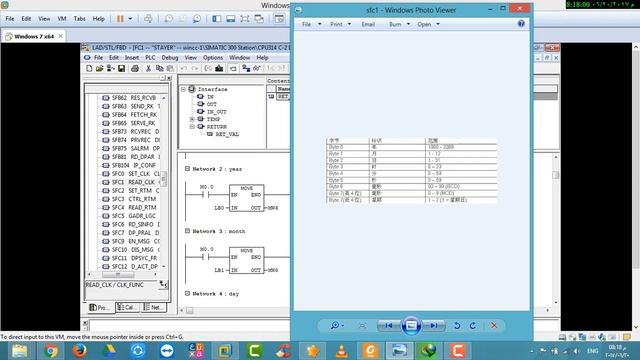The width and height of the screenshot is (640, 360).
Task: Open Firefox from the taskbar
Action: click(80, 351)
